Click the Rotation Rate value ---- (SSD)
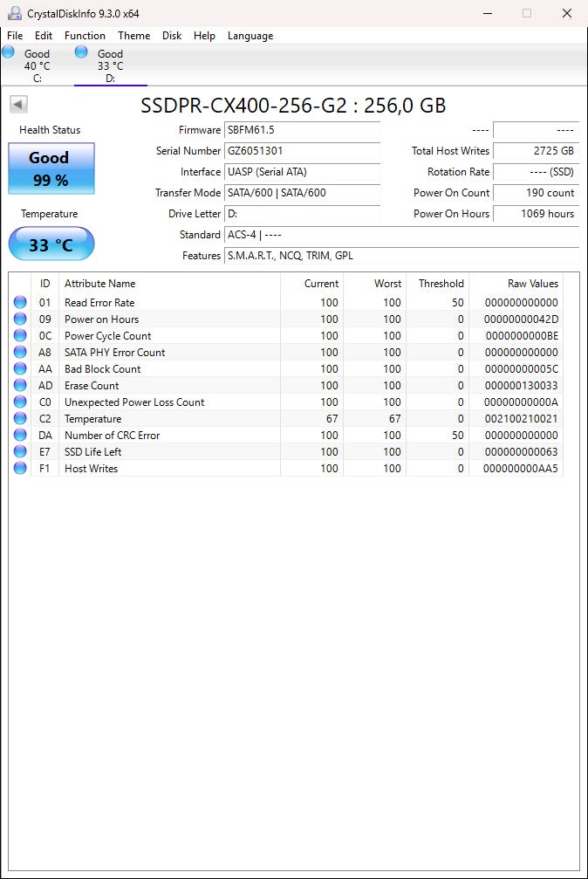Screen dimensions: 588x879 [x=536, y=172]
